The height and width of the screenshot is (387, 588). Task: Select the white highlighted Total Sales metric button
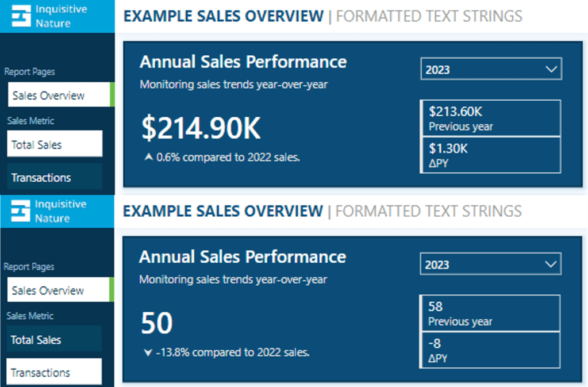click(x=56, y=144)
